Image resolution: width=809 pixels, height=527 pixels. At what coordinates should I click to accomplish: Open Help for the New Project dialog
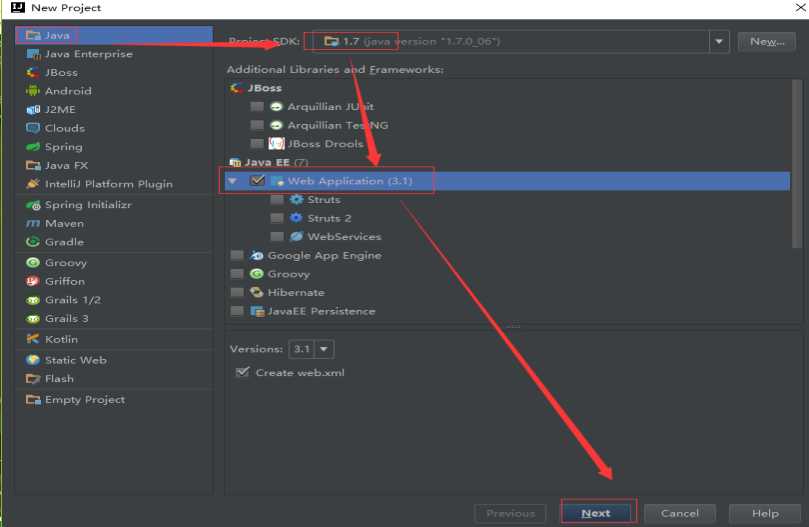(765, 513)
